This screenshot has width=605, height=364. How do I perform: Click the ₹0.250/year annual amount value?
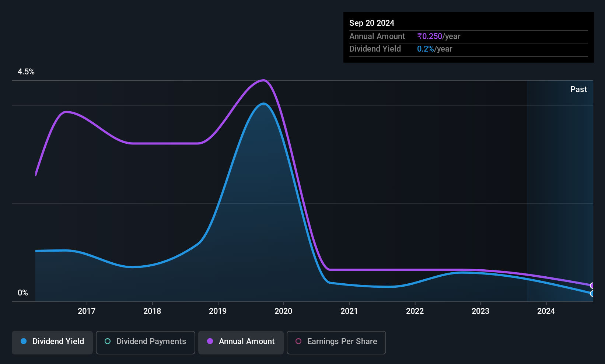(x=439, y=36)
